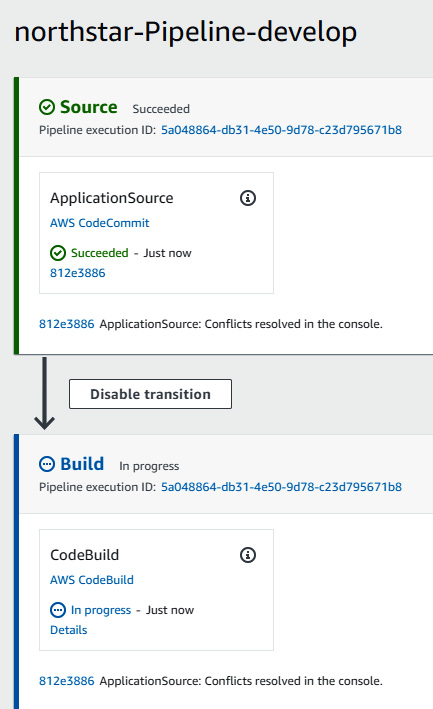Select the Build stage heading
433x709 pixels.
click(82, 464)
